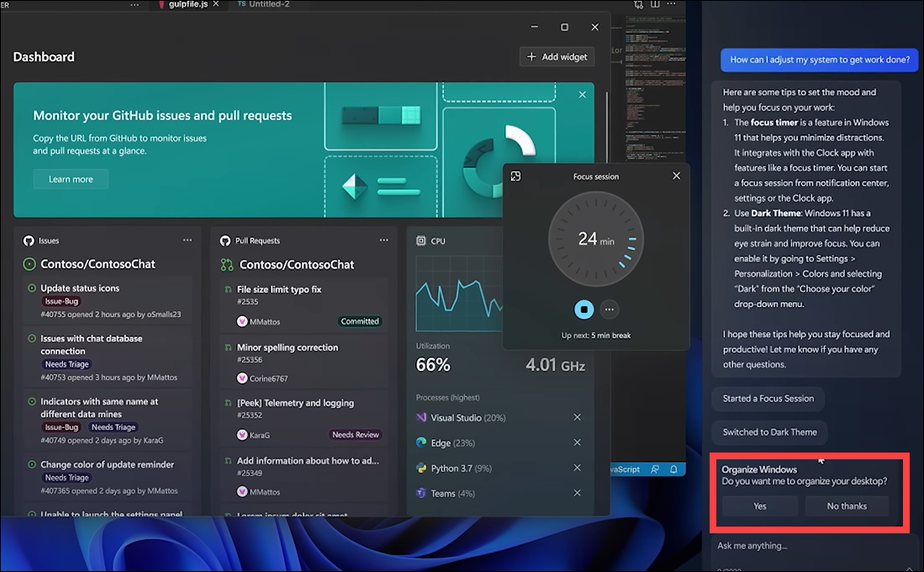Click Needs Triage label on chat database issue

click(x=66, y=364)
